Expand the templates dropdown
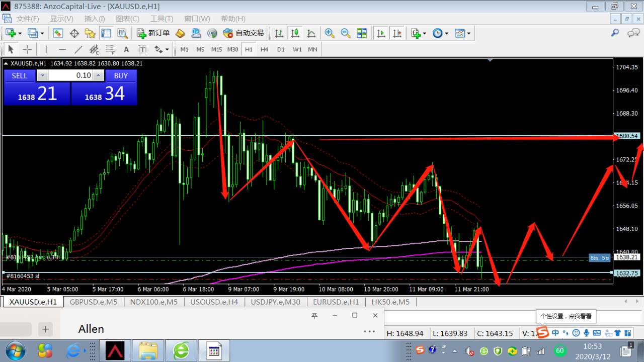The height and width of the screenshot is (362, 644). [469, 33]
